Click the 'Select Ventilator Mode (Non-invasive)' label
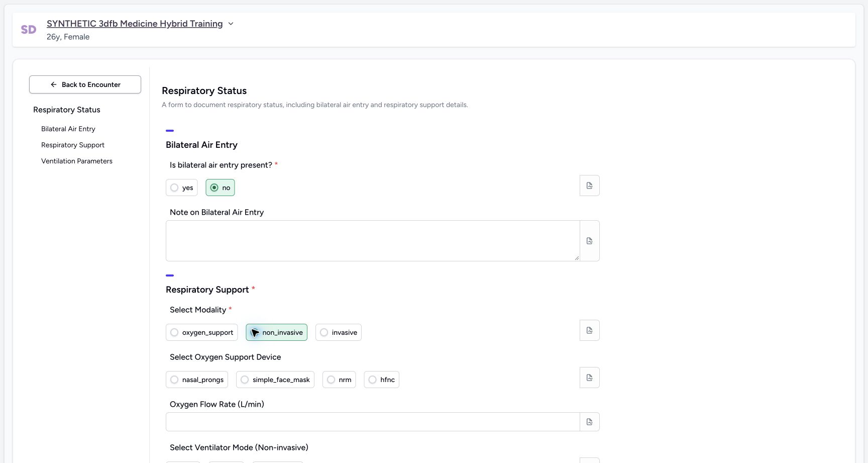The width and height of the screenshot is (868, 463). (x=239, y=447)
